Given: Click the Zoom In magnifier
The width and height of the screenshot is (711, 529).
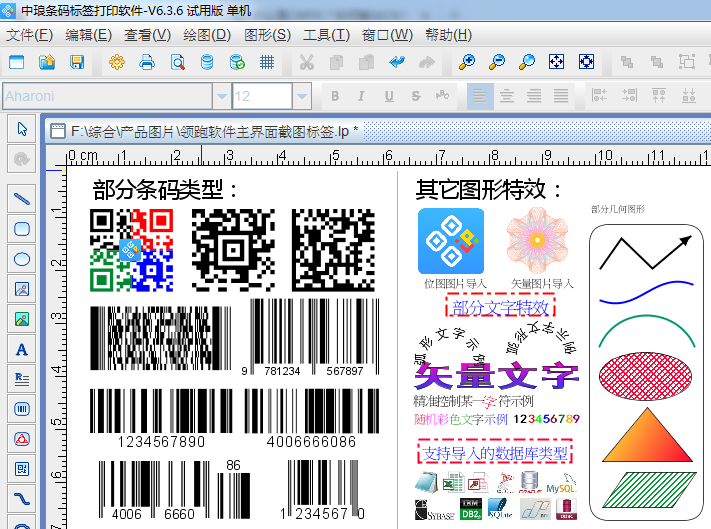Looking at the screenshot, I should click(x=467, y=62).
